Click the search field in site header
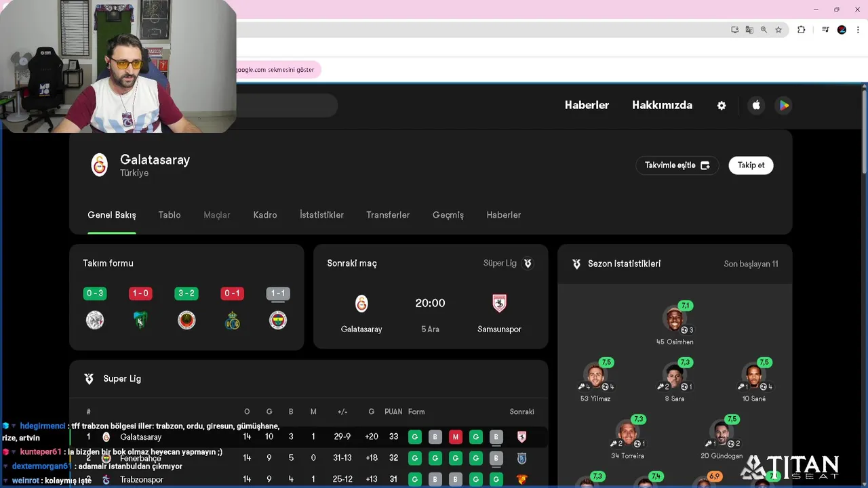868x488 pixels. [288, 105]
